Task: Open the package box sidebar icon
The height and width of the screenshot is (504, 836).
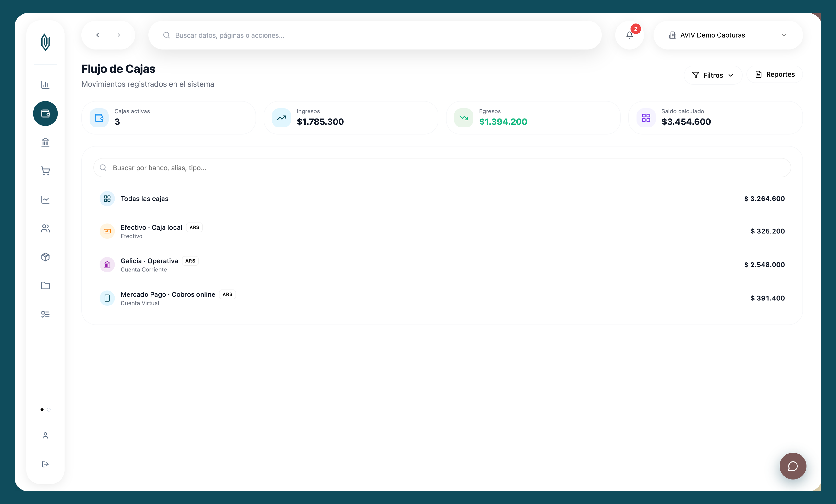Action: [x=45, y=257]
